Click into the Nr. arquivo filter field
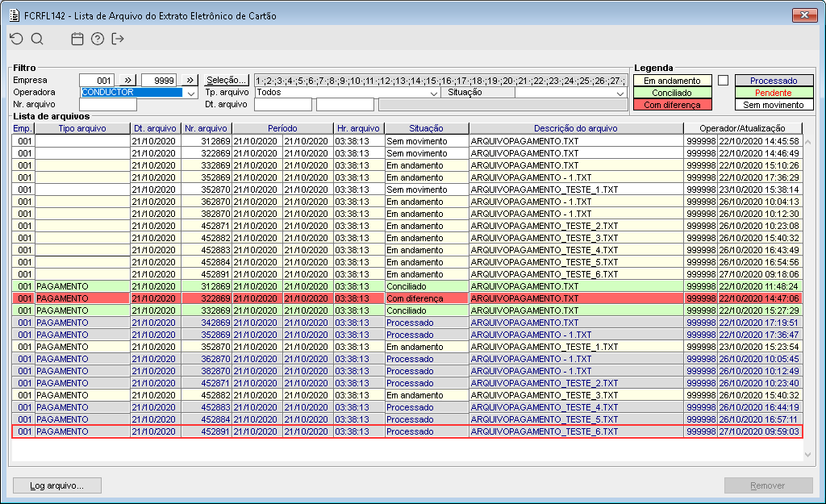 [107, 105]
